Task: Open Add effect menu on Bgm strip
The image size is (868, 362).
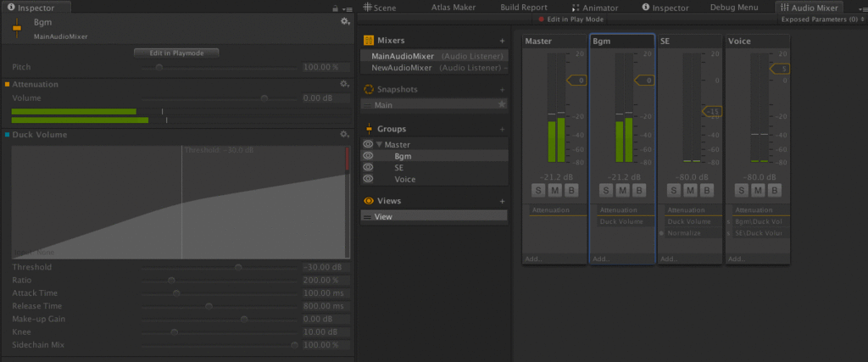Action: pos(601,259)
